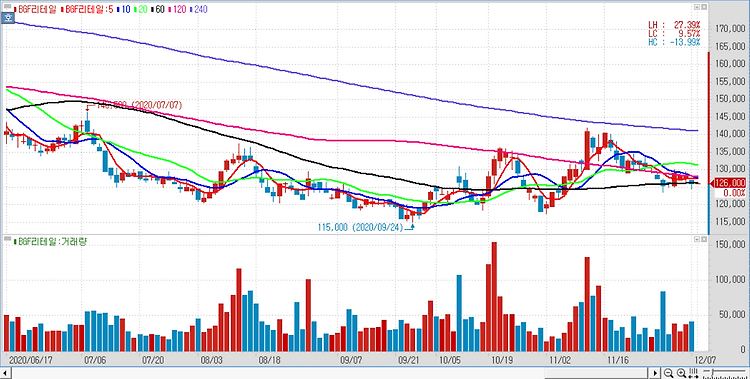
Task: Click the horizontal scrollbar track
Action: pos(330,373)
